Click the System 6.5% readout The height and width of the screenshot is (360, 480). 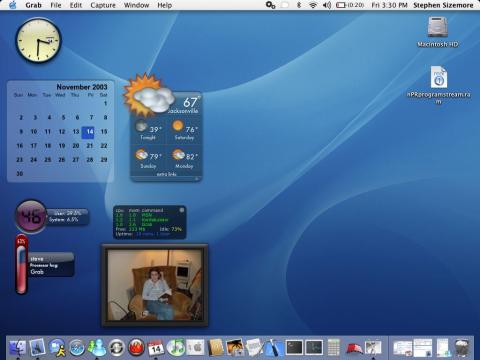[x=64, y=220]
